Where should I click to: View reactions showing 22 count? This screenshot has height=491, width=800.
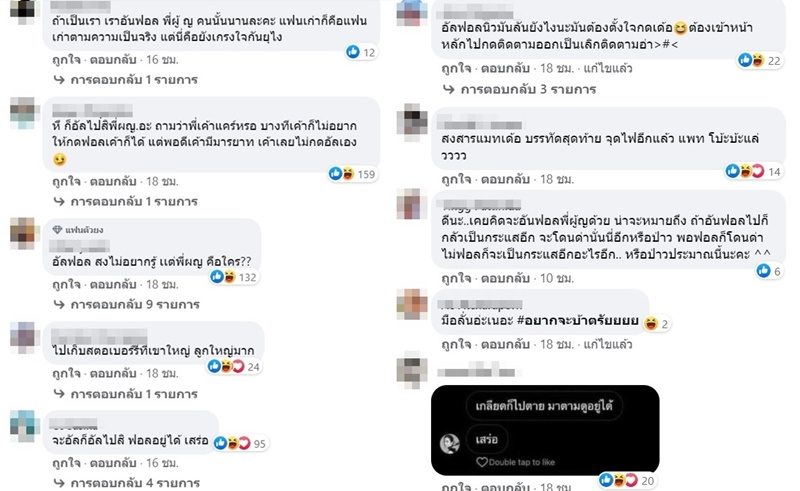click(x=760, y=61)
